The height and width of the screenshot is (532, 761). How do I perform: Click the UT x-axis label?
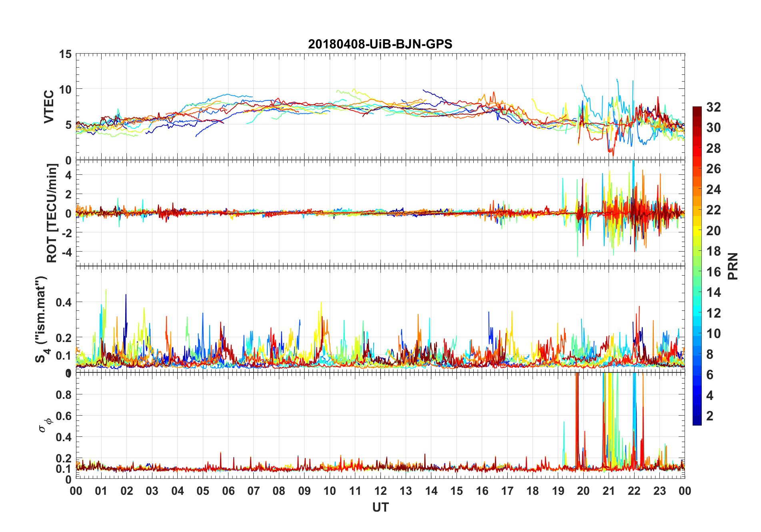(x=380, y=508)
